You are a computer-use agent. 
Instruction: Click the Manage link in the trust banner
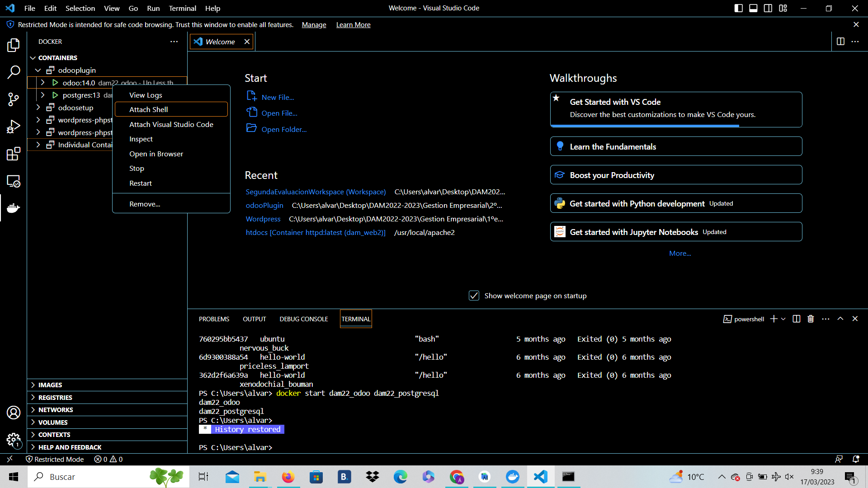314,25
